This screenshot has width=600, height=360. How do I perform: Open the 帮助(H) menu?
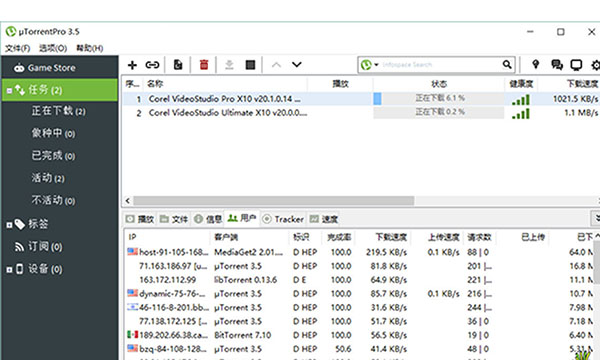coord(90,48)
